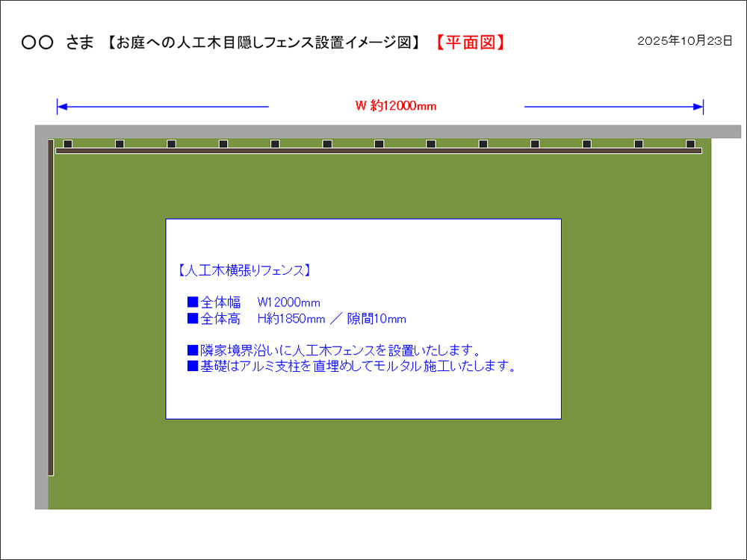
Task: Click the vertical brown fence on left side
Action: (51, 307)
